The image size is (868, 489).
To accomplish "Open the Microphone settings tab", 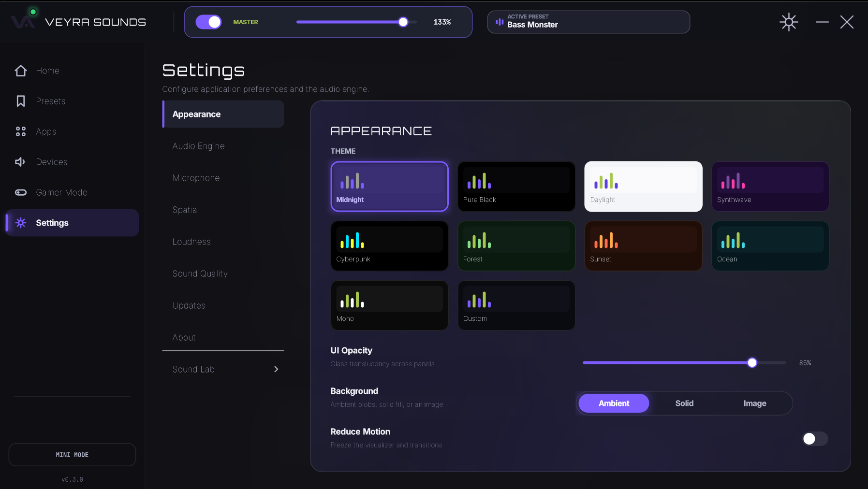I will coord(223,178).
